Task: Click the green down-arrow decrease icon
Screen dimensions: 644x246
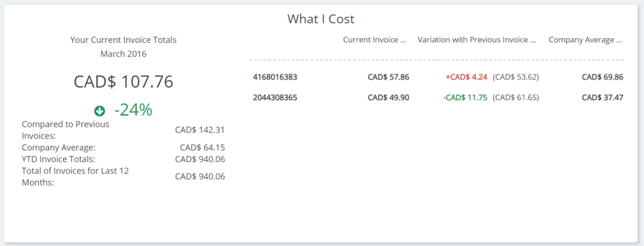Action: [99, 111]
